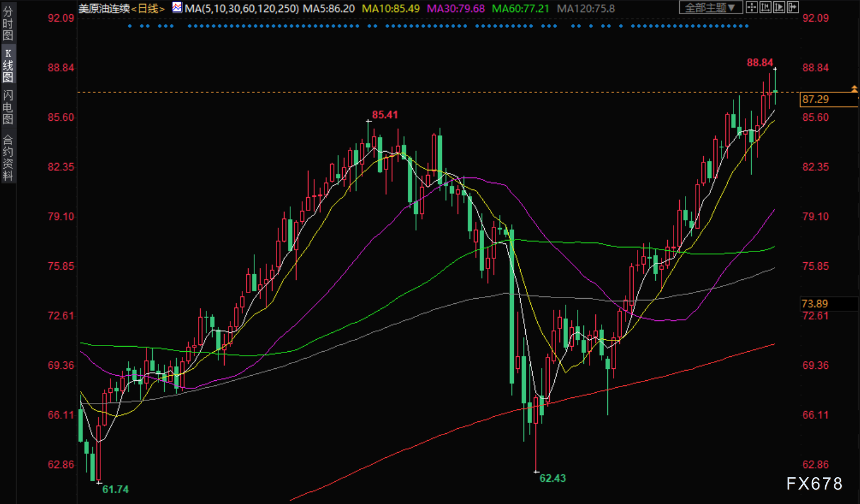The image size is (860, 504).
Task: Click the MA5:86.20 value label
Action: click(328, 9)
